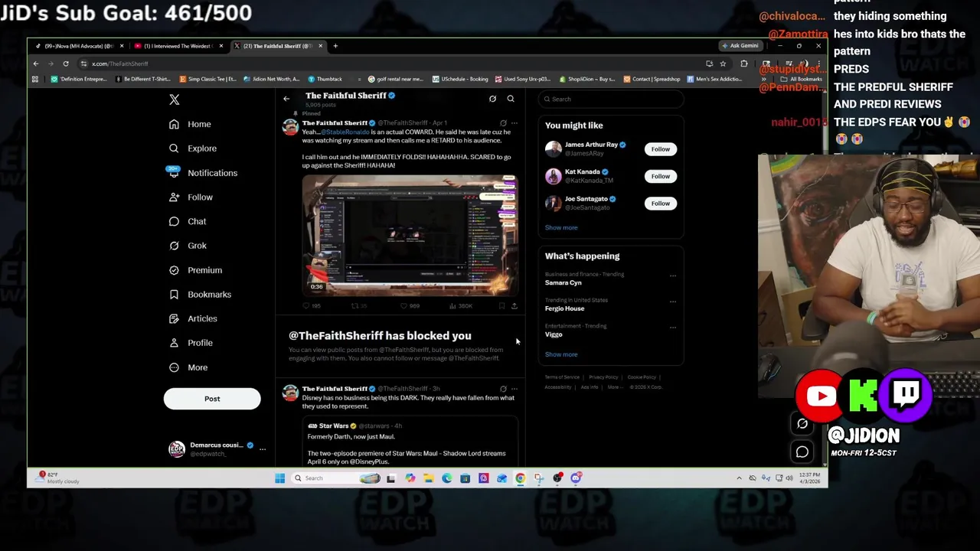Click the X logo in sidebar

point(175,99)
